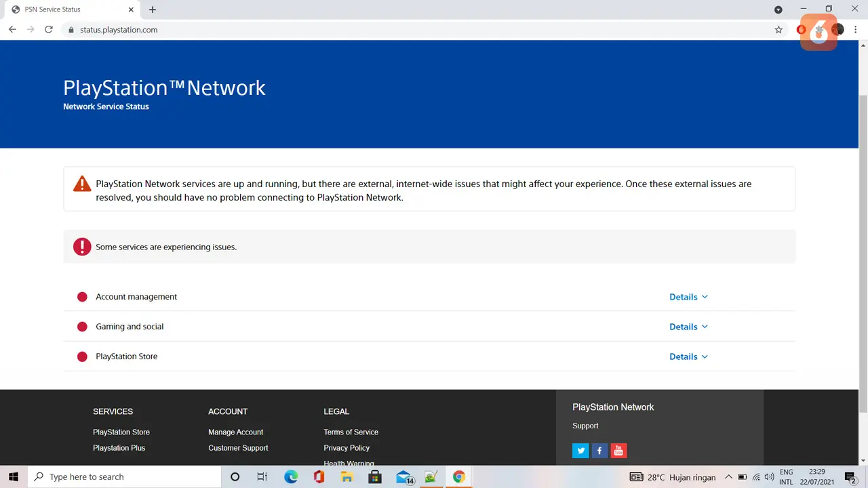Screen dimensions: 868x488
Task: Click Some services are experiencing issues text
Action: click(x=166, y=247)
